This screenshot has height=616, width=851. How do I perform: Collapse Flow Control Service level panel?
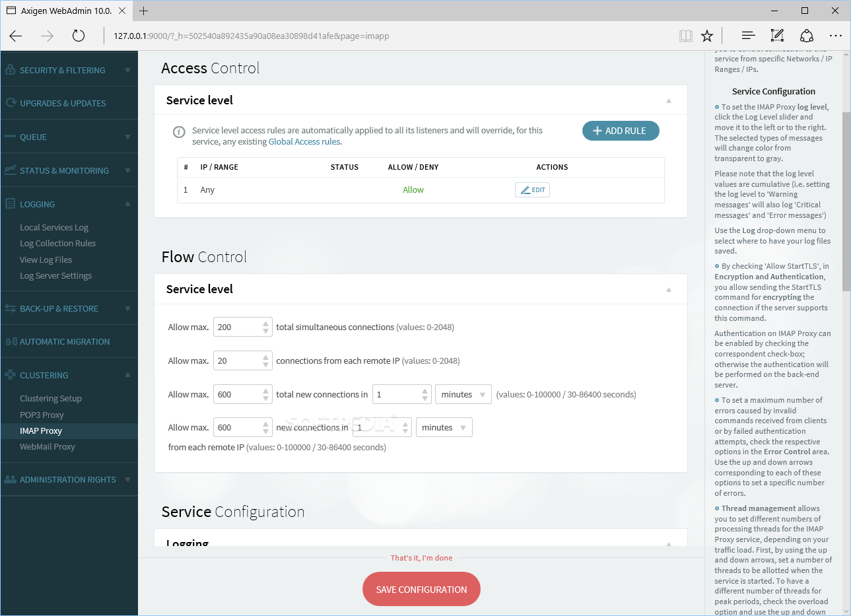669,289
